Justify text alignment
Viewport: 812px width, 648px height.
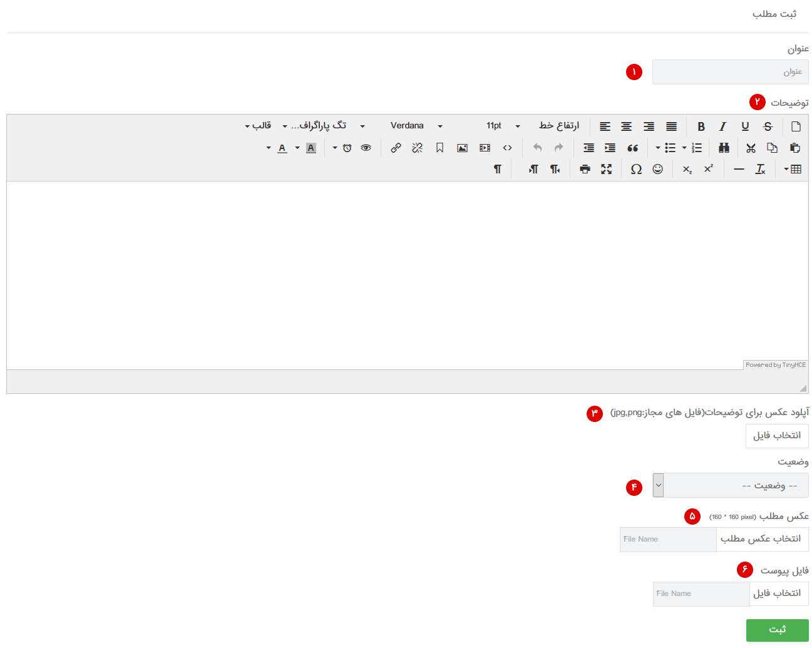click(671, 126)
